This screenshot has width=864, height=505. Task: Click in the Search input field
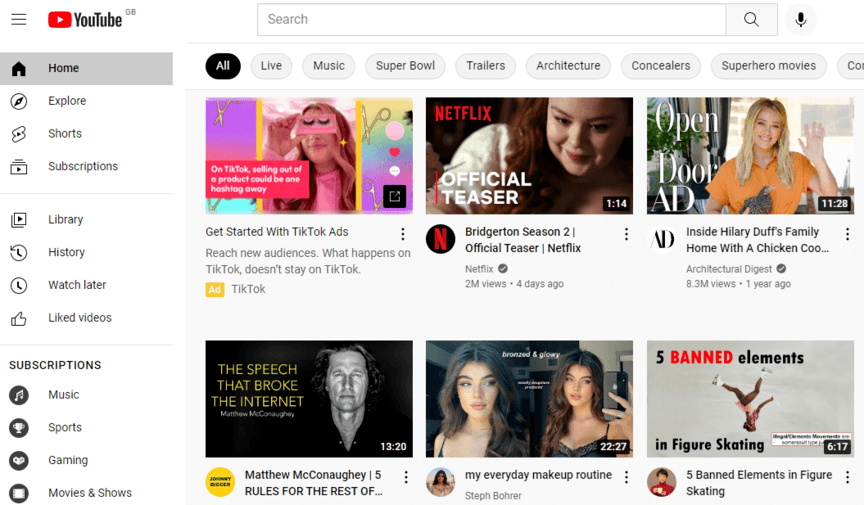coord(492,19)
